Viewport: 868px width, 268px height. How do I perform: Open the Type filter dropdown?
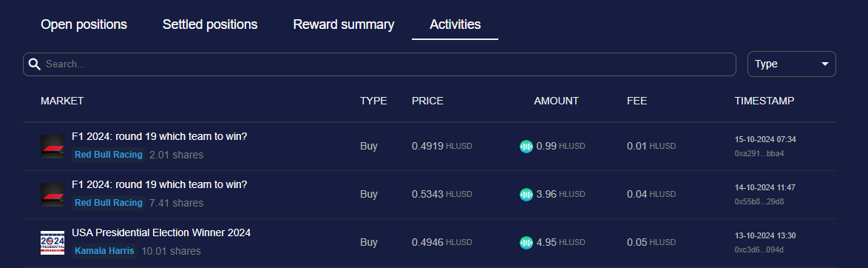[x=791, y=64]
